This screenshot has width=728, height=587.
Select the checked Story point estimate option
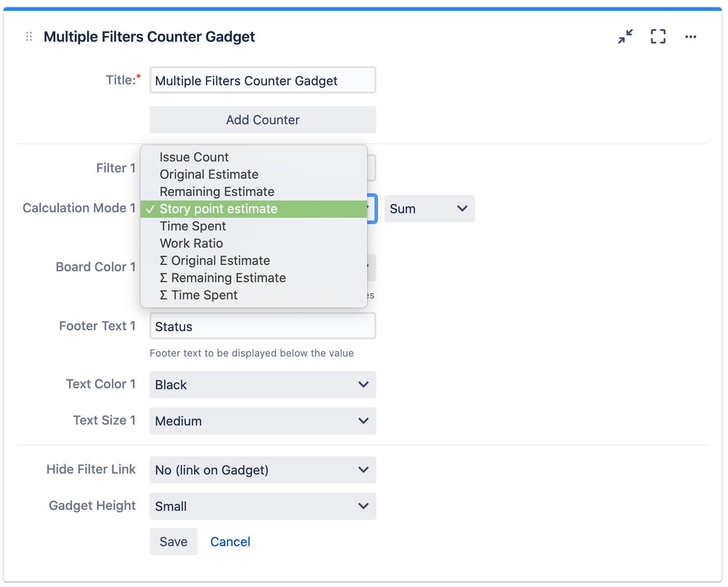point(218,209)
